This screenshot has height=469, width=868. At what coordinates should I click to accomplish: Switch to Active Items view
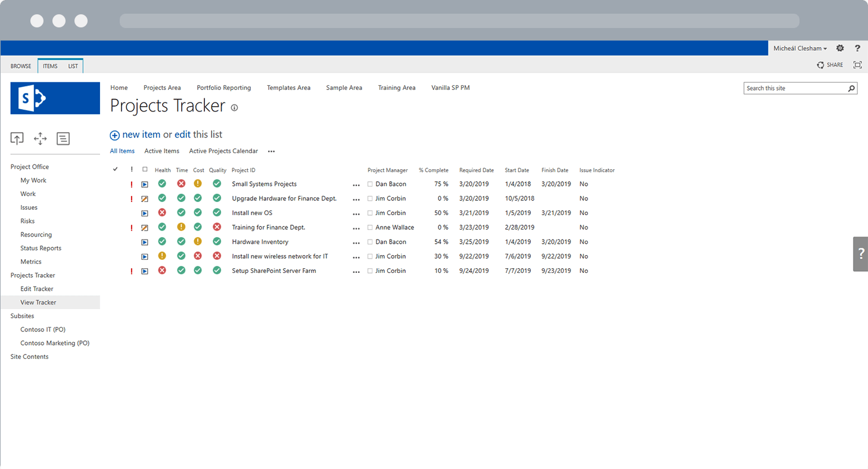[162, 151]
